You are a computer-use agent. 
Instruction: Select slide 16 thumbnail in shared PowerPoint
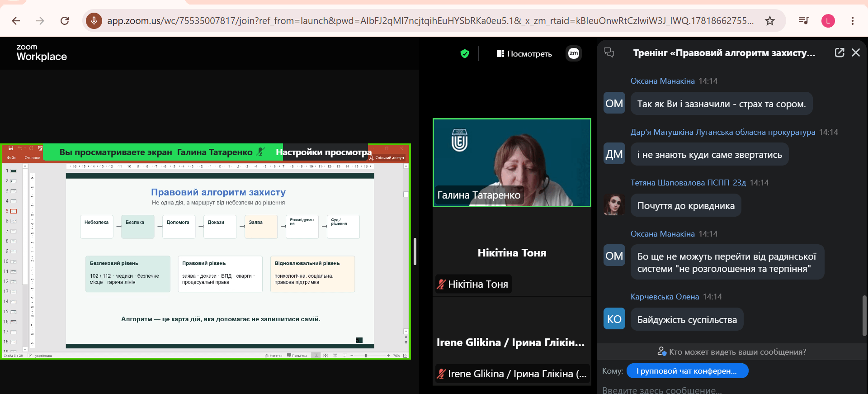14,322
